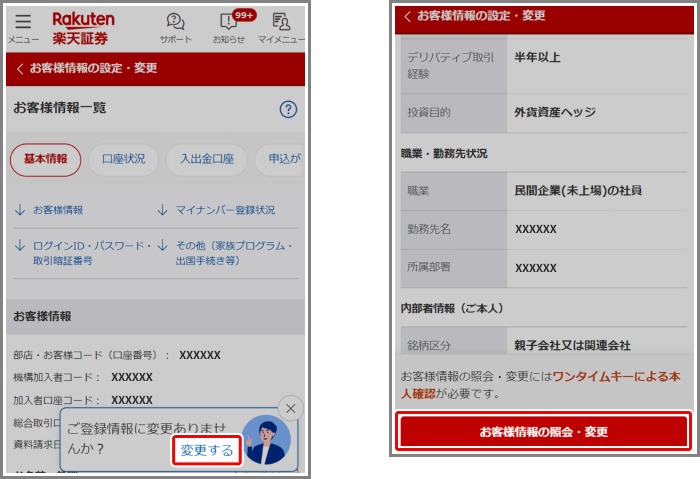This screenshot has height=479, width=700.
Task: Close the registration reminder popup
Action: (x=291, y=408)
